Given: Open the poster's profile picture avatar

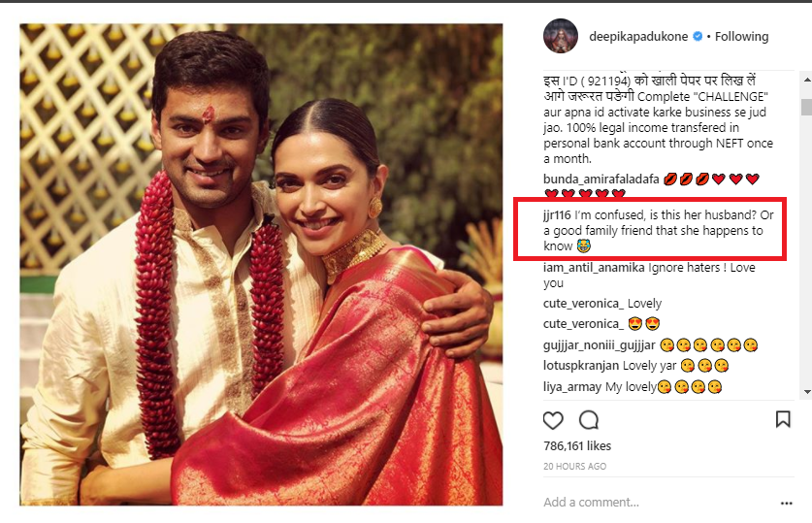Looking at the screenshot, I should click(560, 37).
